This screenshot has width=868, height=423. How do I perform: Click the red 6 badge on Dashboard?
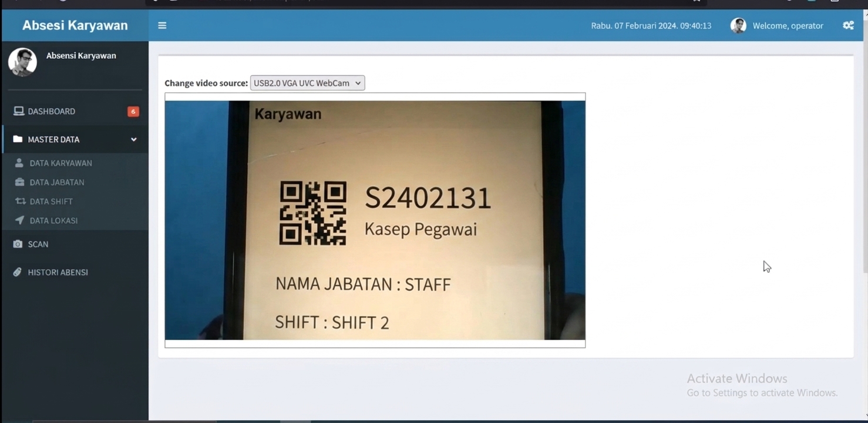click(x=133, y=112)
